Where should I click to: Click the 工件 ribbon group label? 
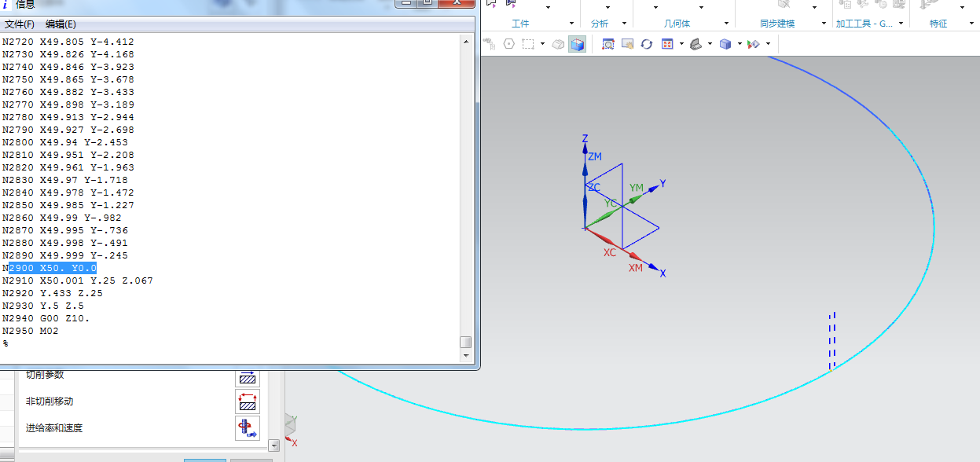click(520, 24)
